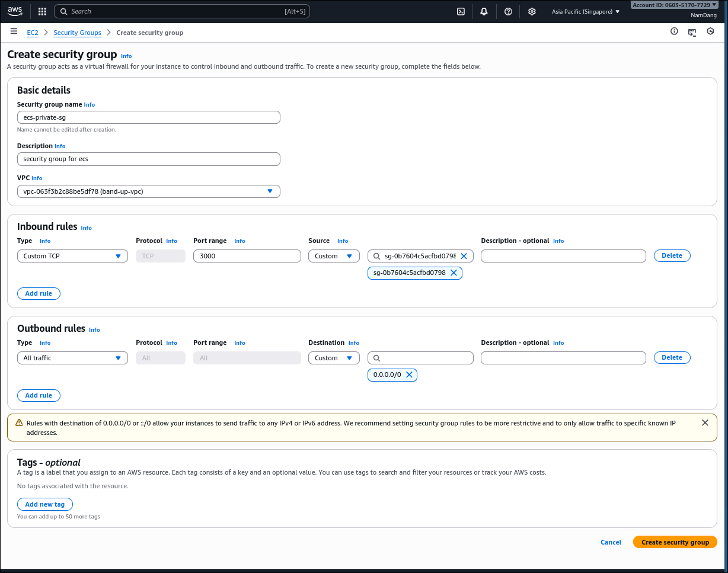This screenshot has height=573, width=728.
Task: Open the Security Groups breadcrumb link
Action: tap(77, 33)
